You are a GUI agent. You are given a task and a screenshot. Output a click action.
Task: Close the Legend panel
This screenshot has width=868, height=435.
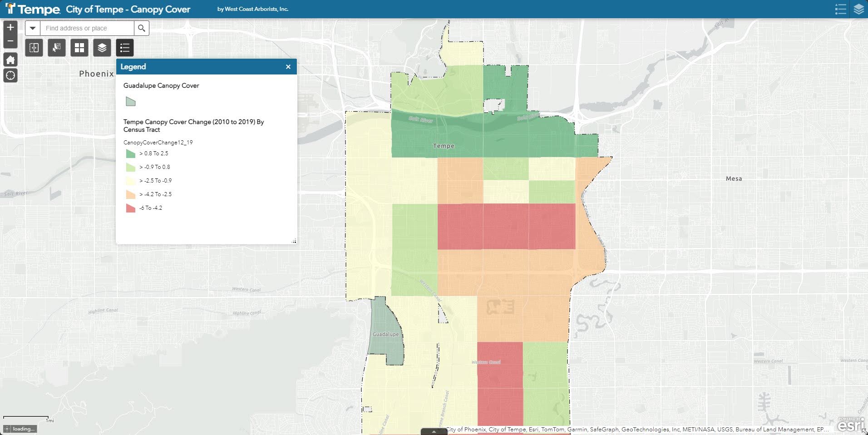click(288, 67)
